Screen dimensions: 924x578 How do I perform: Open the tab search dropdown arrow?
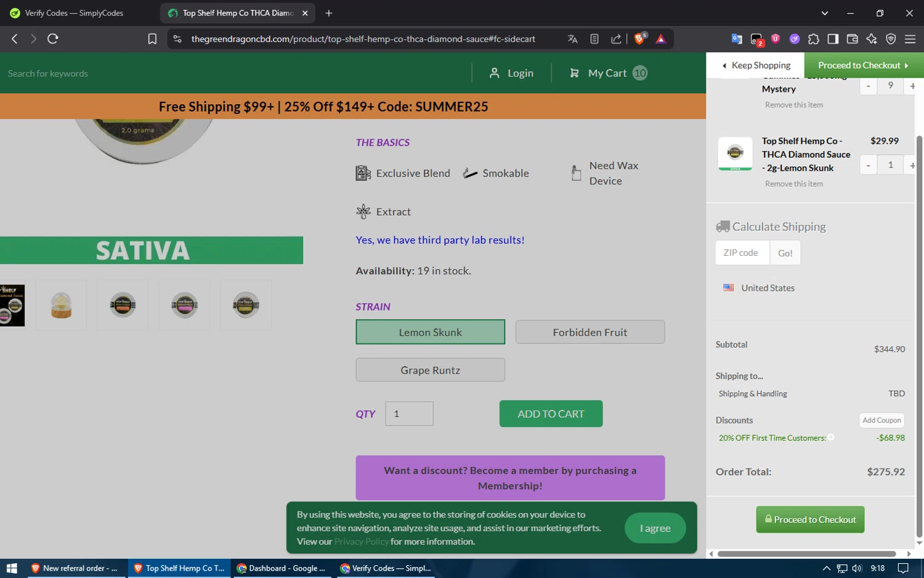click(x=825, y=13)
